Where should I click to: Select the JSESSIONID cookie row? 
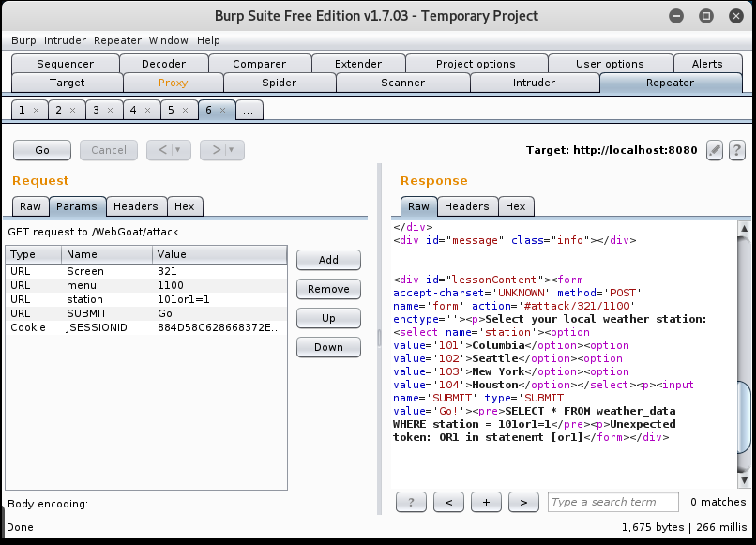point(146,328)
